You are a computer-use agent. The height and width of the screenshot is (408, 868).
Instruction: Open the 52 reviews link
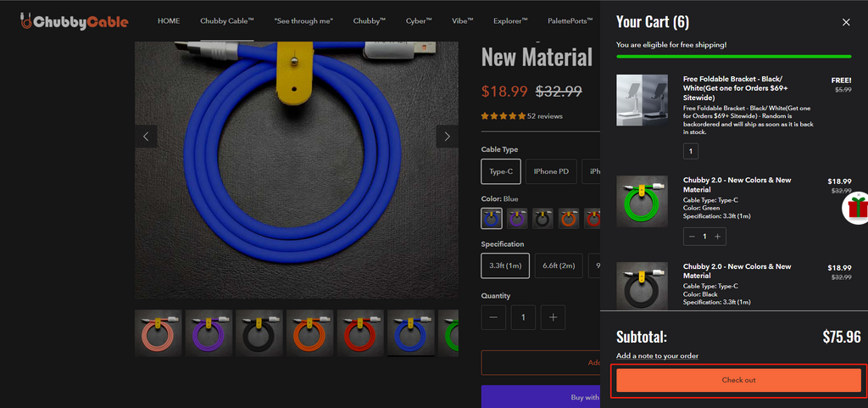pyautogui.click(x=545, y=116)
